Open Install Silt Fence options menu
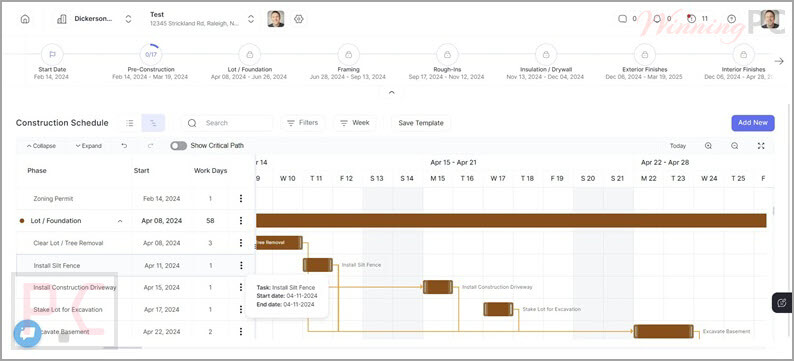Image resolution: width=794 pixels, height=361 pixels. point(241,265)
